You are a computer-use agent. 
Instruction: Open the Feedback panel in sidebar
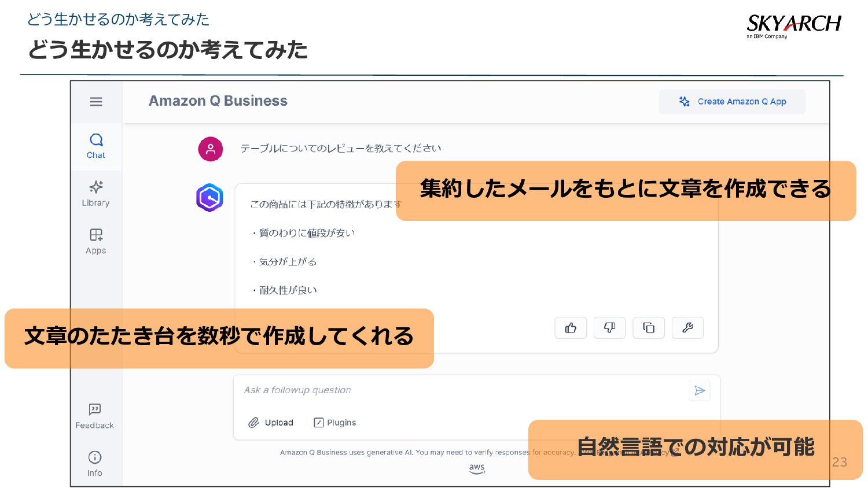[95, 416]
